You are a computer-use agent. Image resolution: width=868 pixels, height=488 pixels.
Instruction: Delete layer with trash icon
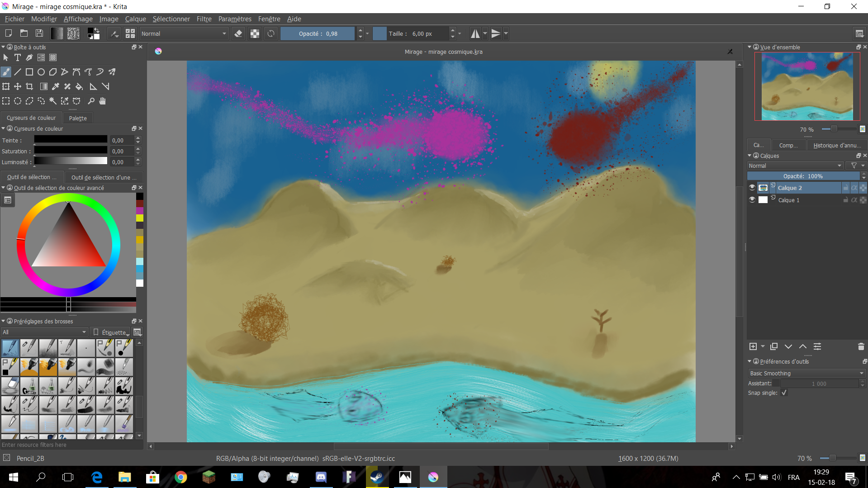[861, 346]
